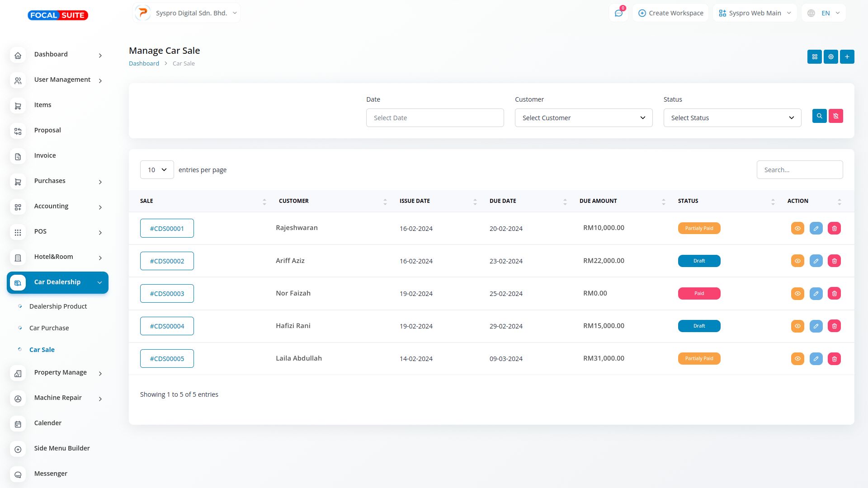This screenshot has height=488, width=868.
Task: Open the settings gear icon near the add button
Action: click(x=830, y=57)
